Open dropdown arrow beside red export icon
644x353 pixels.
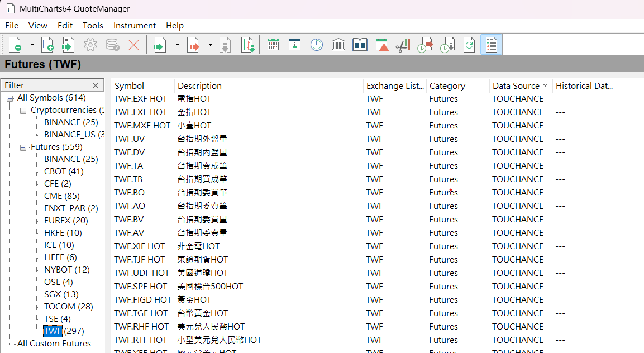point(210,45)
